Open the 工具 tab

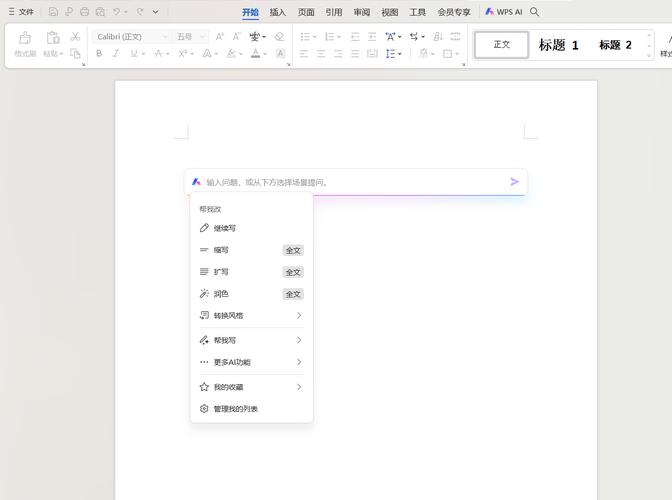tap(417, 12)
